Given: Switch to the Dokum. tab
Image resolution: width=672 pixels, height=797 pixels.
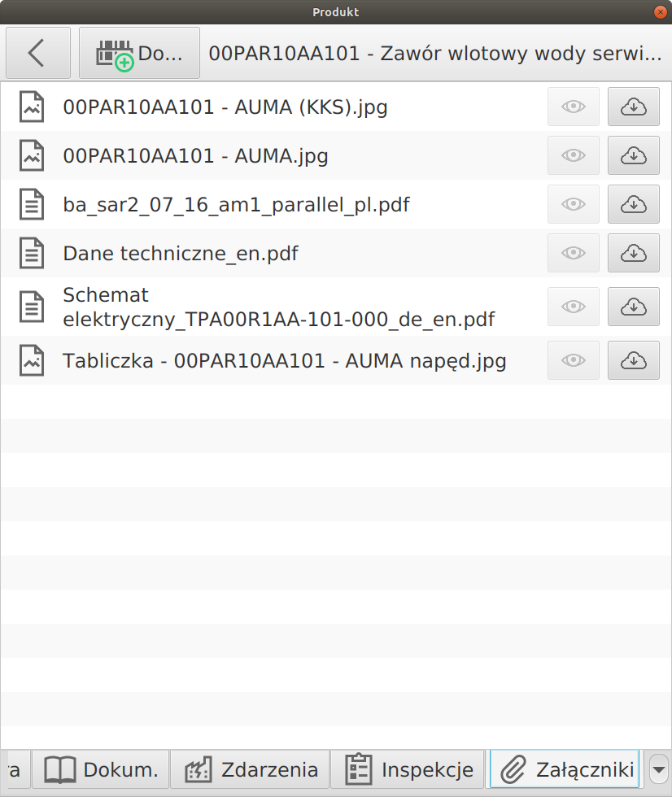Looking at the screenshot, I should [101, 769].
